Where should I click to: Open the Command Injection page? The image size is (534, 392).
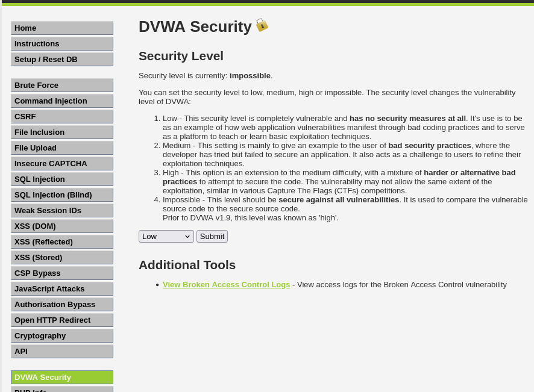(62, 101)
